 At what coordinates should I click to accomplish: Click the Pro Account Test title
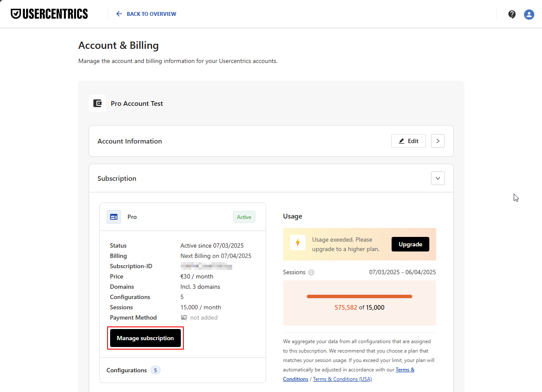(x=137, y=103)
